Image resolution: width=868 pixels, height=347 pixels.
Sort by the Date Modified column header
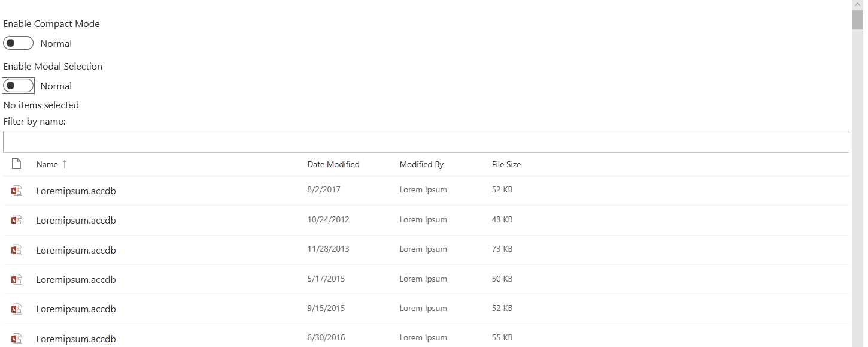point(333,164)
